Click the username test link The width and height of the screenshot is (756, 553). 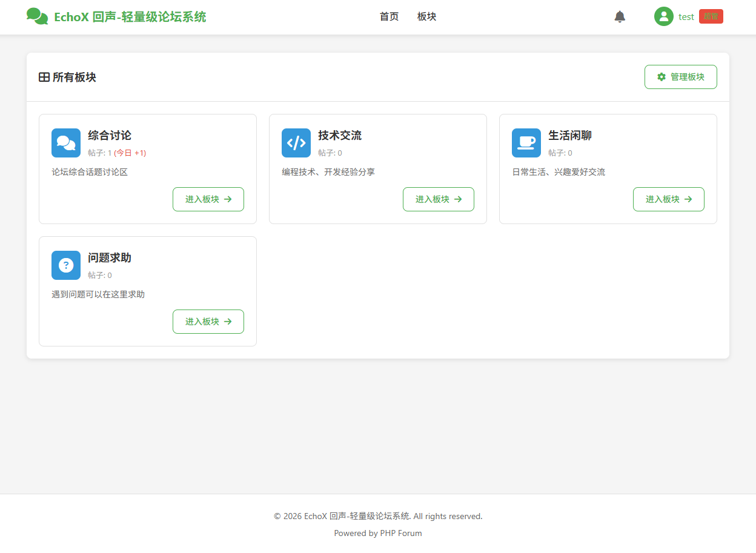pyautogui.click(x=686, y=16)
